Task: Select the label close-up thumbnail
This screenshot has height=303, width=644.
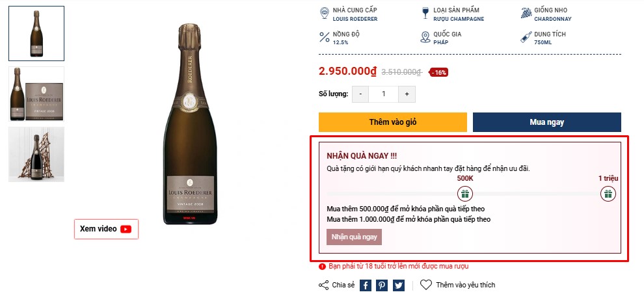Action: pyautogui.click(x=36, y=94)
